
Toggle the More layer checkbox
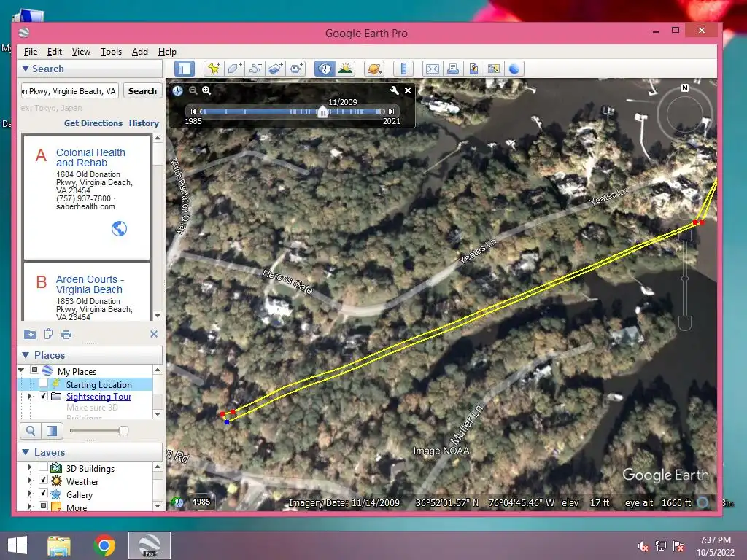coord(43,506)
